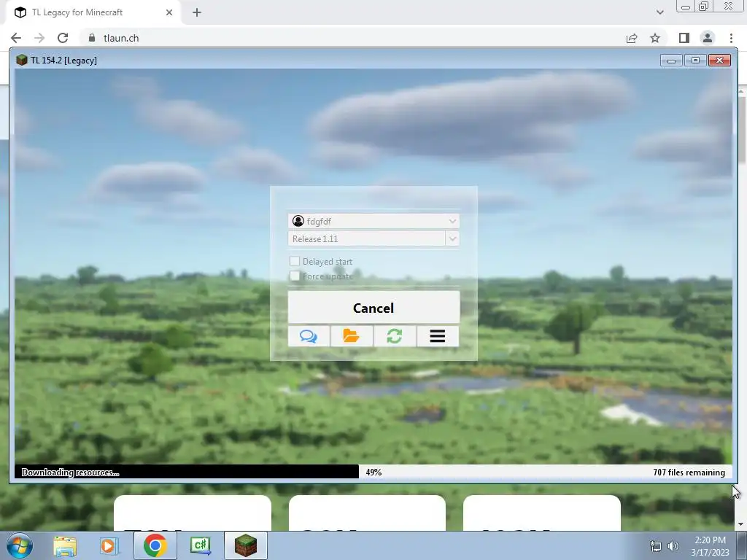Open Windows Explorer from the taskbar

click(x=65, y=545)
